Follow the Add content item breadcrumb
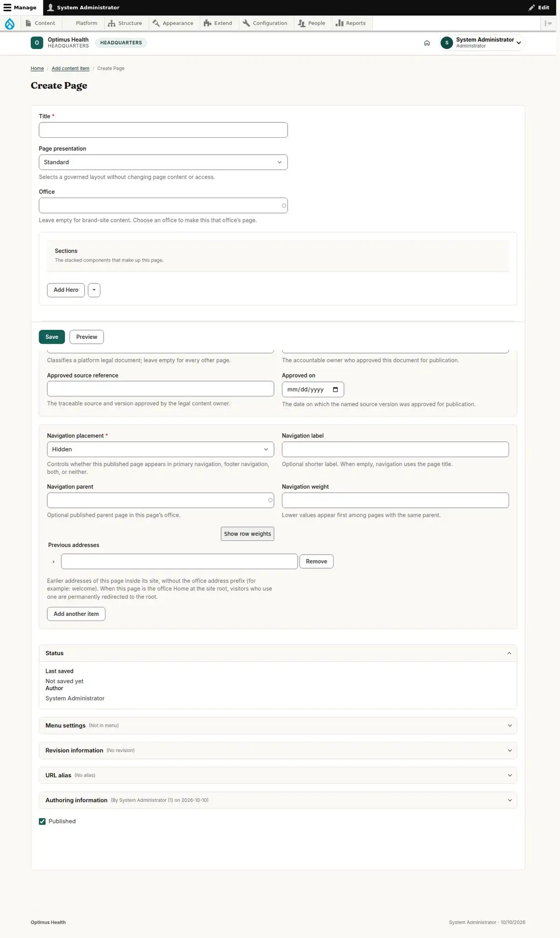Viewport: 560px width, 938px height. point(70,69)
